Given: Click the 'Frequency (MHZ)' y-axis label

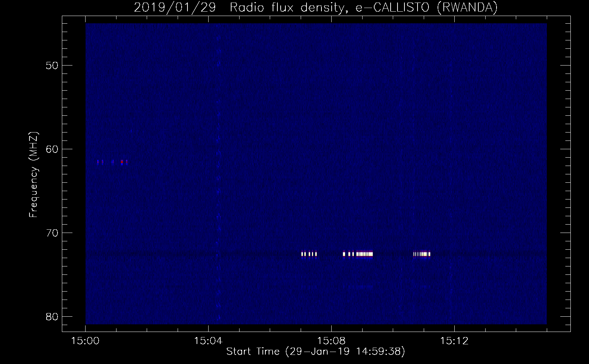Looking at the screenshot, I should point(33,175).
